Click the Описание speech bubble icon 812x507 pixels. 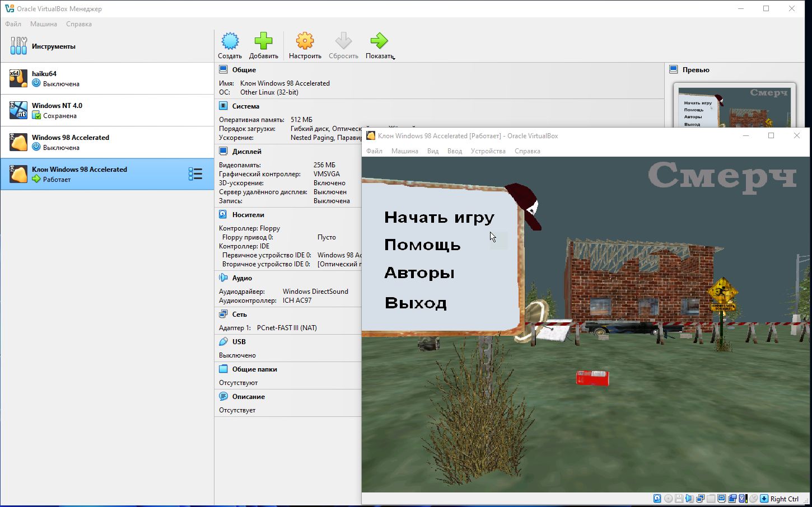click(223, 396)
